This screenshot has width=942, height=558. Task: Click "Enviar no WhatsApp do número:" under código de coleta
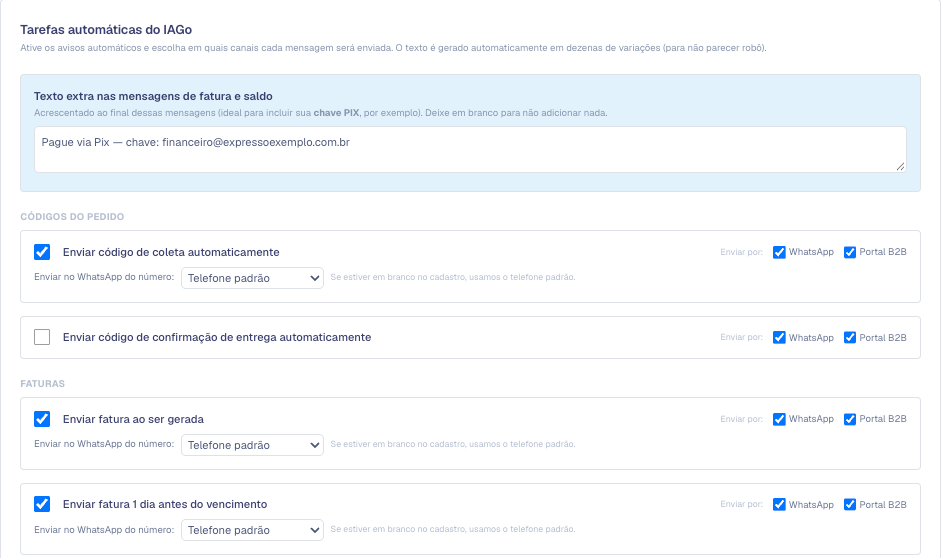click(x=104, y=277)
